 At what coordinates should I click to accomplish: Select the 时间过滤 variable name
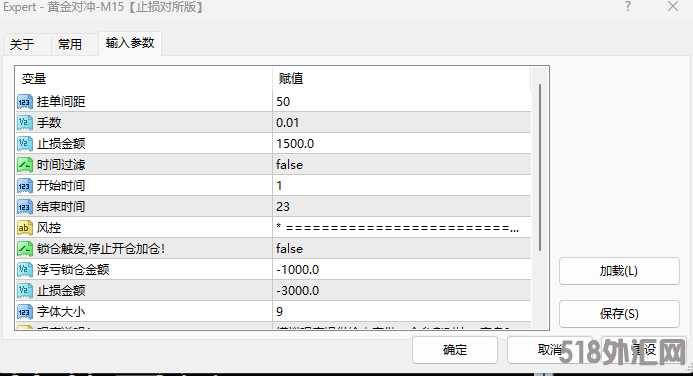click(61, 165)
